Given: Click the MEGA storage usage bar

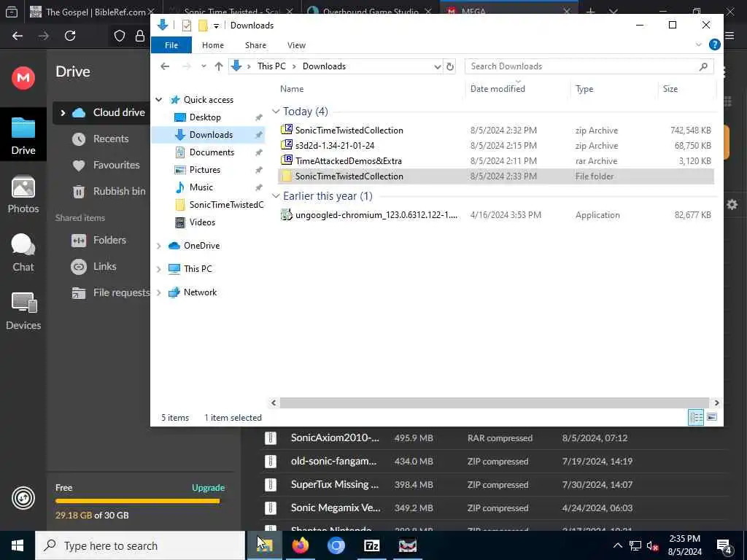Looking at the screenshot, I should [x=137, y=501].
